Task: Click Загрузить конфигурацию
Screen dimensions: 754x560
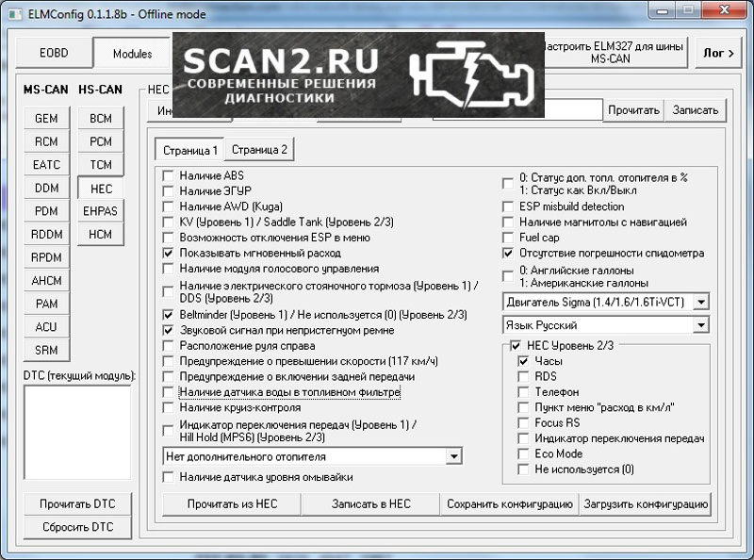Action: click(646, 503)
